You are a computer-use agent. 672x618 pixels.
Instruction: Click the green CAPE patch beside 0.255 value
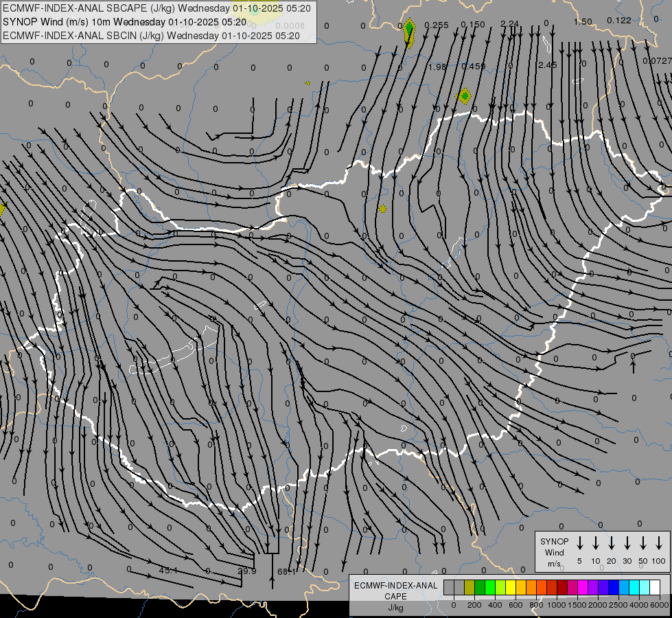pos(409,31)
